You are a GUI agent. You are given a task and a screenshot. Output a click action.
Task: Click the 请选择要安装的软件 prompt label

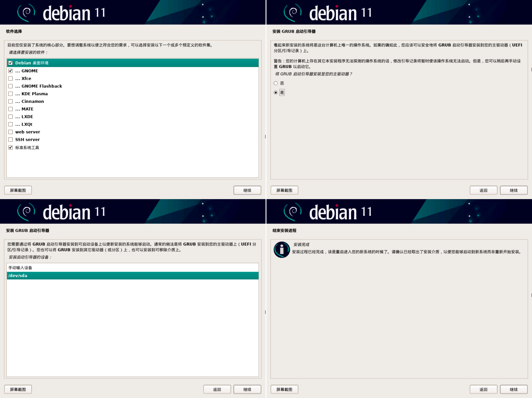[x=28, y=52]
